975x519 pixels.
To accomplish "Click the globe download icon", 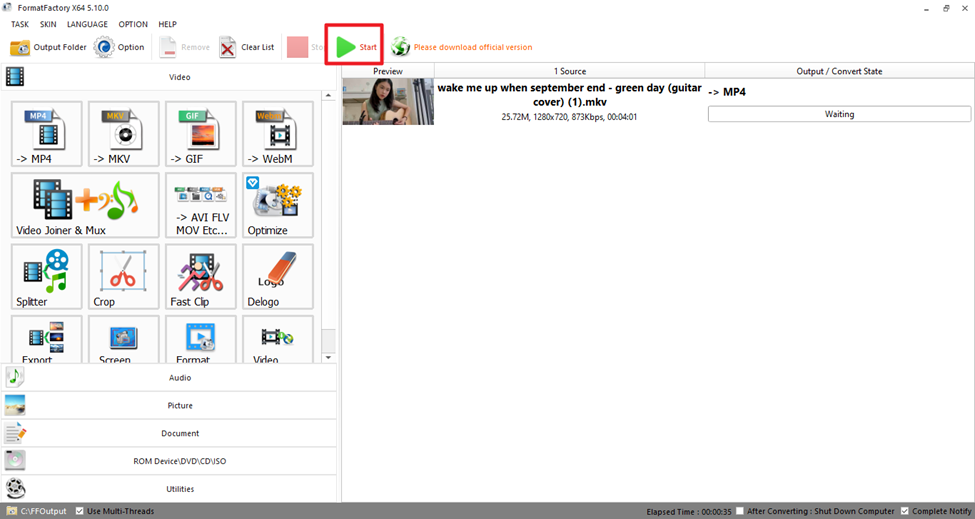I will coord(400,47).
